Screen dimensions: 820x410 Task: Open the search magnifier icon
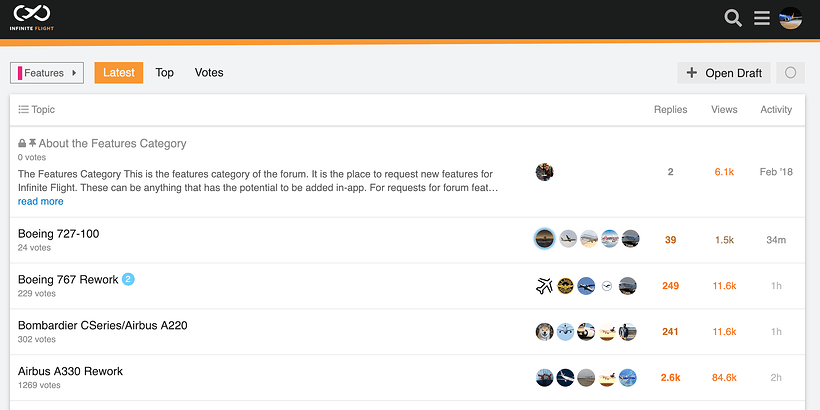(x=733, y=18)
